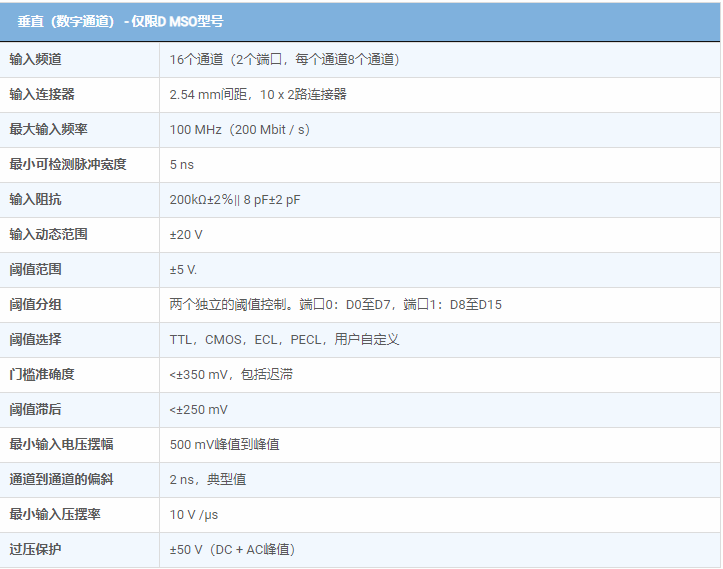This screenshot has width=723, height=569.
Task: Select the 输入频道 row label
Action: (x=35, y=59)
